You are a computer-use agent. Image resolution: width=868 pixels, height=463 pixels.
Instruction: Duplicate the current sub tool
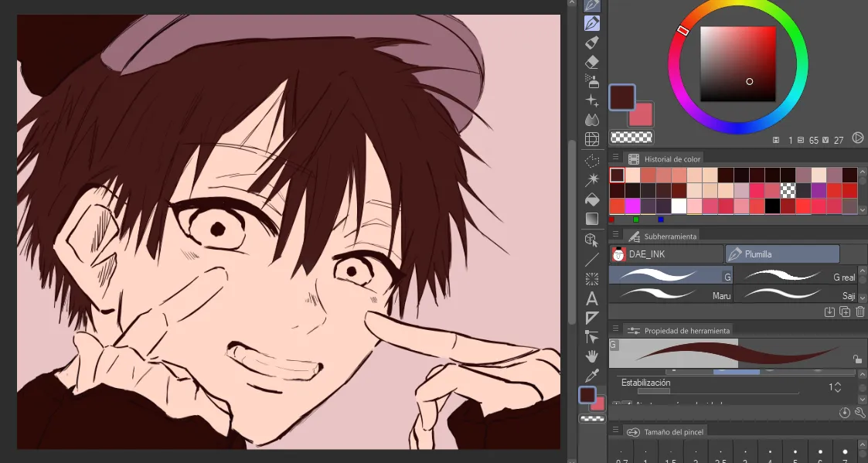point(845,312)
